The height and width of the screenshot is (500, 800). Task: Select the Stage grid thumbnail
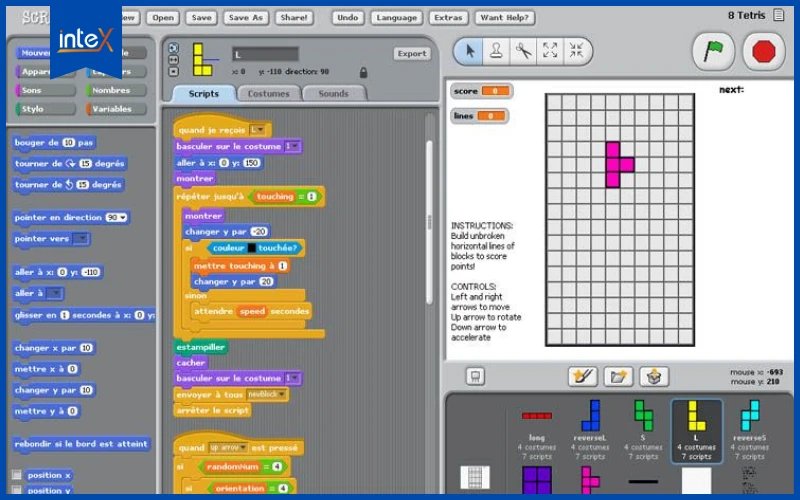tap(475, 478)
